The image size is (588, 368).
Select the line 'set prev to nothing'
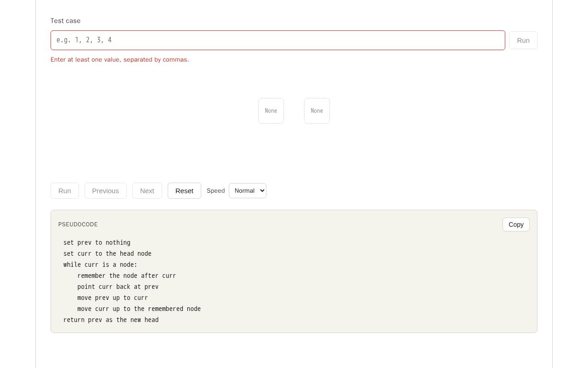click(x=97, y=242)
